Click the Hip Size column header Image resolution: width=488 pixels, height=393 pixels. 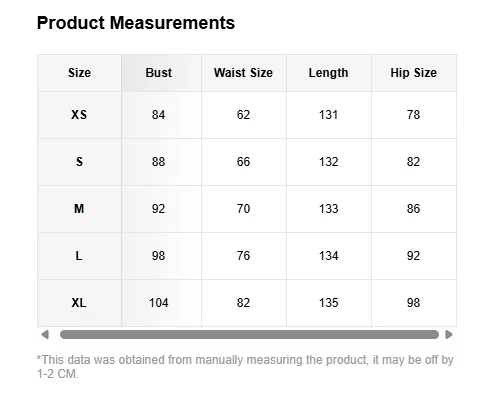[413, 73]
